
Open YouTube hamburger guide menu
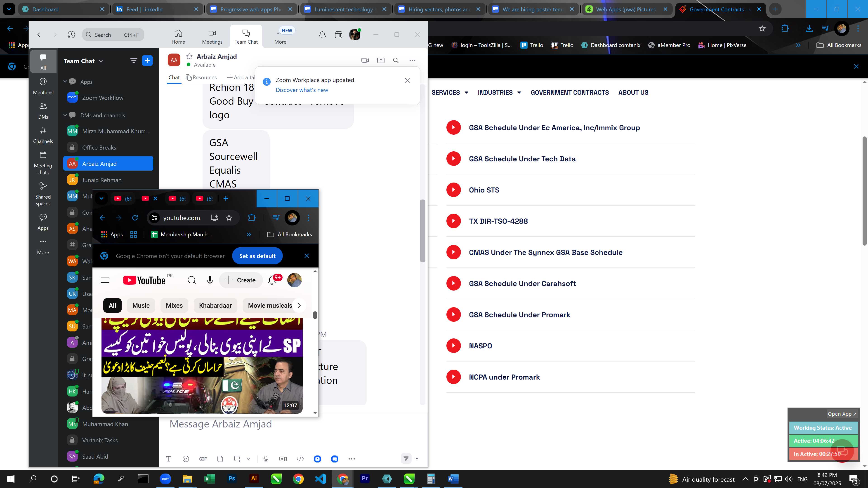(x=105, y=280)
